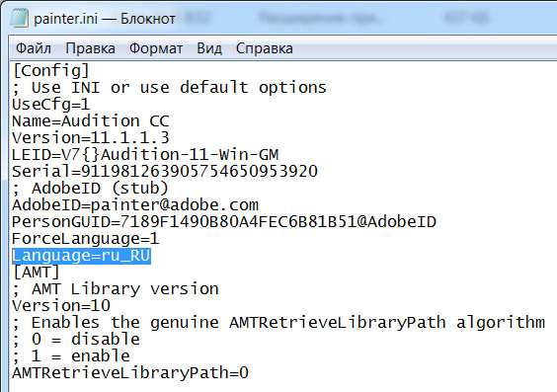Click on the Serial number line

pos(165,172)
